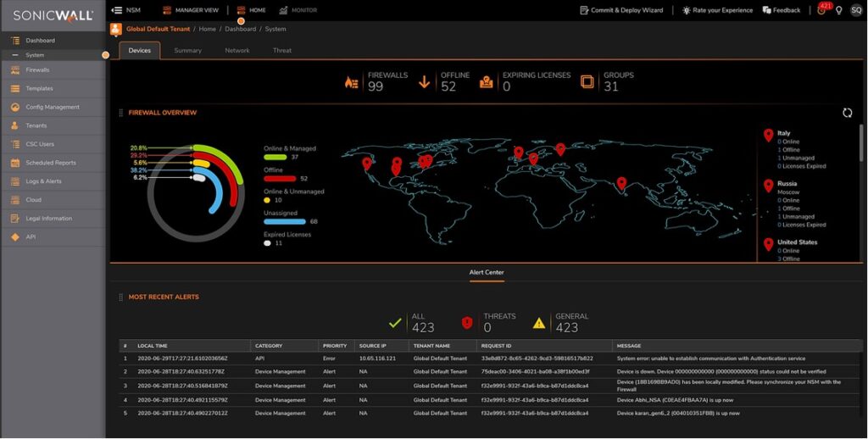Open Scheduled Reports in the sidebar

(53, 163)
